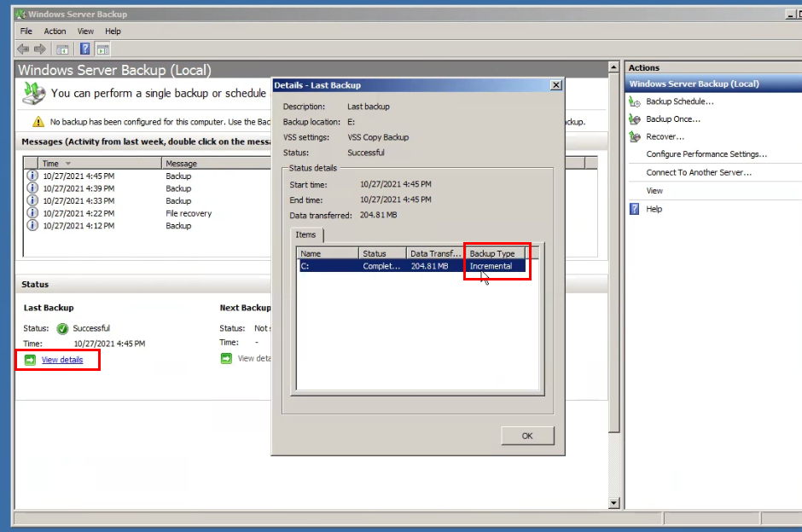The width and height of the screenshot is (802, 532).
Task: Click the show/hide action pane toolbar icon
Action: pyautogui.click(x=102, y=49)
